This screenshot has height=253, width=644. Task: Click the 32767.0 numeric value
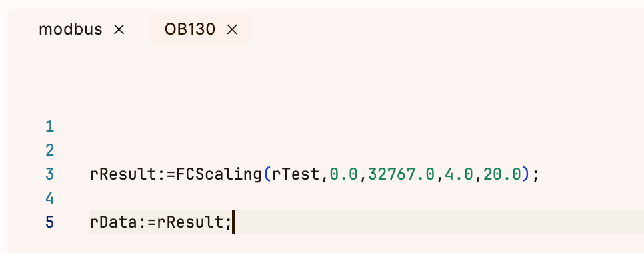point(401,174)
